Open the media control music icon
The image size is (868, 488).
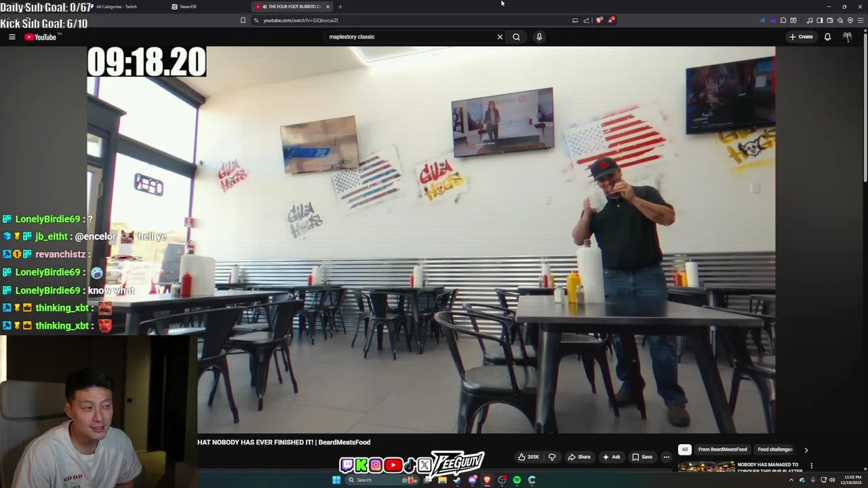click(x=809, y=20)
